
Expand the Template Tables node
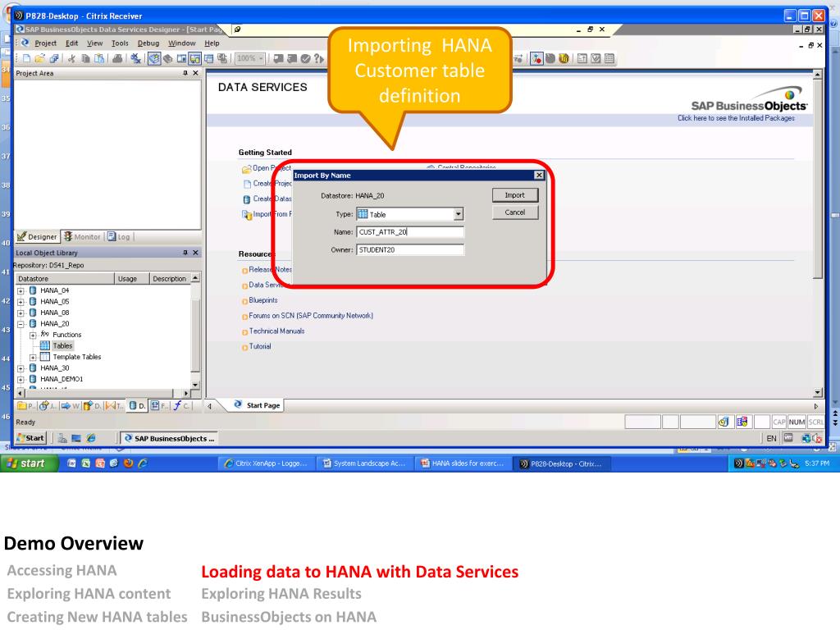(x=33, y=358)
